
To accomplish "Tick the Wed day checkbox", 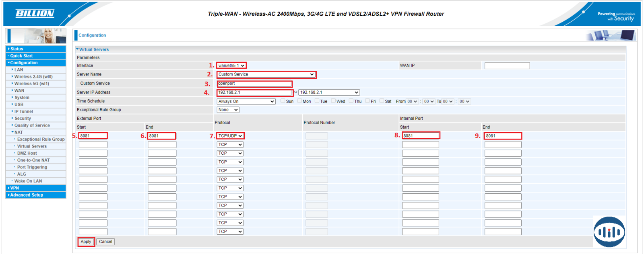I will tap(333, 101).
